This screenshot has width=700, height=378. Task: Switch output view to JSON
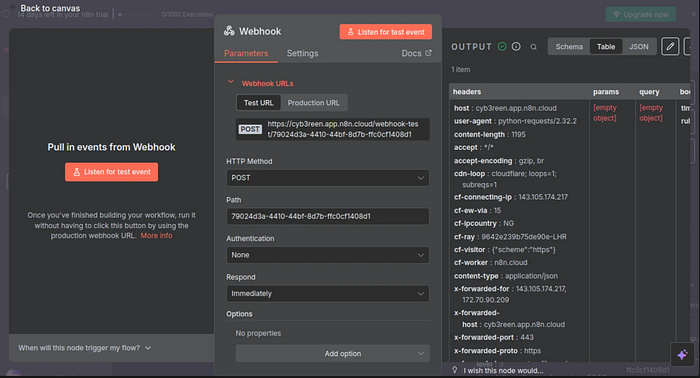click(x=638, y=46)
